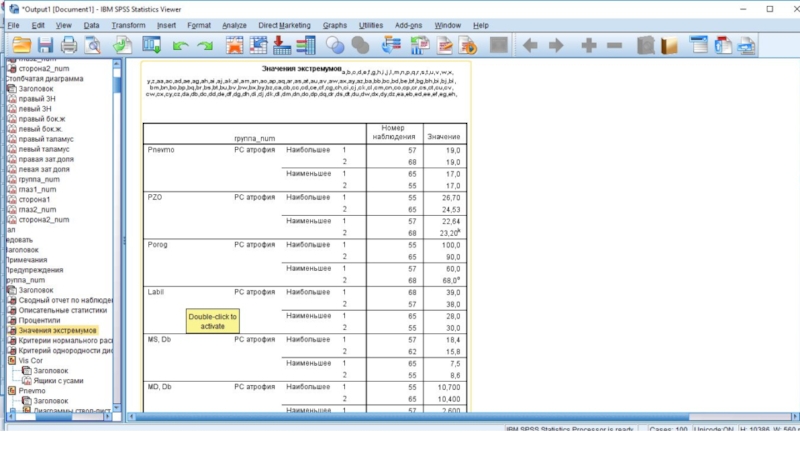Click the Undo green arrow icon

click(180, 45)
